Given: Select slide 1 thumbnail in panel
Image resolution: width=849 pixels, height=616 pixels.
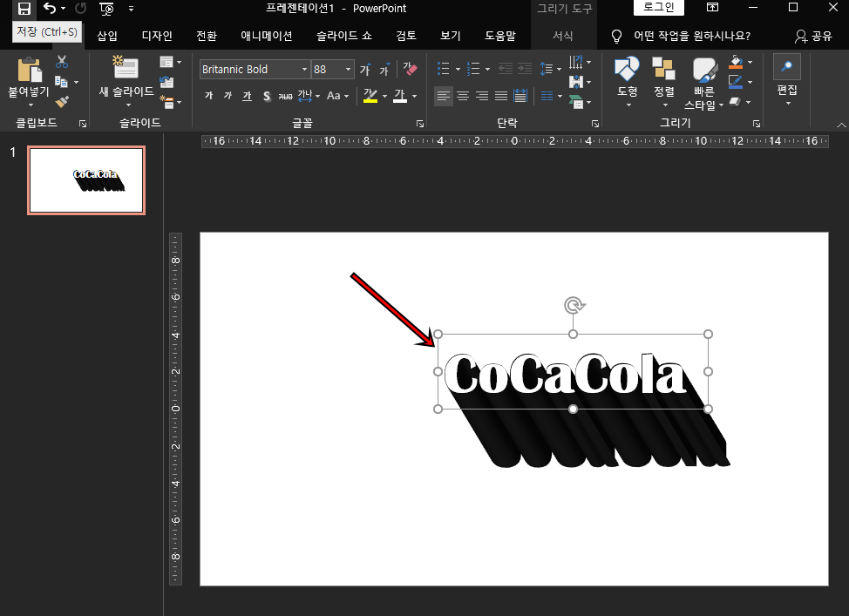Looking at the screenshot, I should (x=86, y=180).
